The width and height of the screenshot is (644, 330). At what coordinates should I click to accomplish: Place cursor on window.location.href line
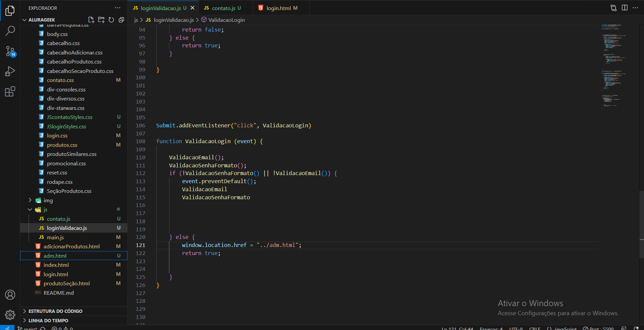(242, 245)
